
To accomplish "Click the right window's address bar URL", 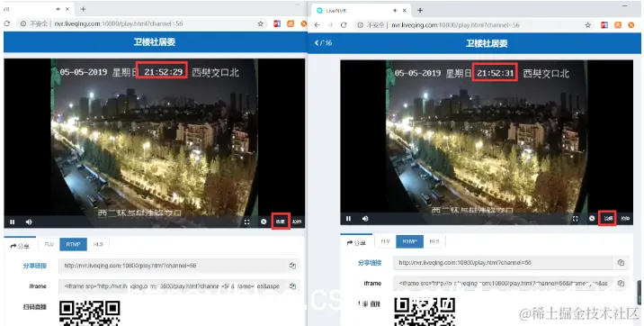I will click(455, 25).
